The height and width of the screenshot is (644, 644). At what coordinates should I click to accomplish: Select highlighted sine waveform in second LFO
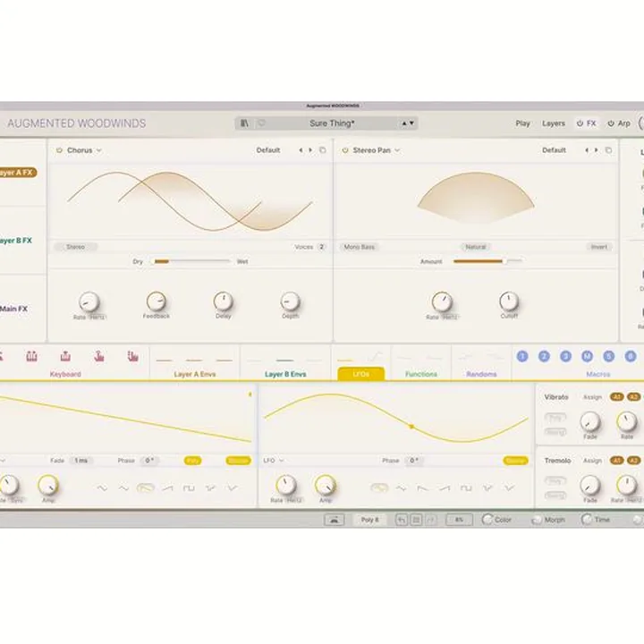(x=379, y=488)
